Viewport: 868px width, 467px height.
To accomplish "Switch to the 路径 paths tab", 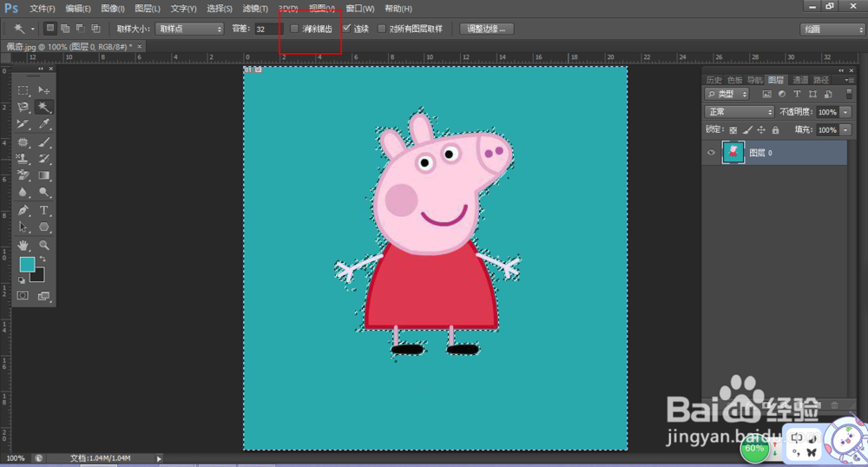I will [821, 80].
